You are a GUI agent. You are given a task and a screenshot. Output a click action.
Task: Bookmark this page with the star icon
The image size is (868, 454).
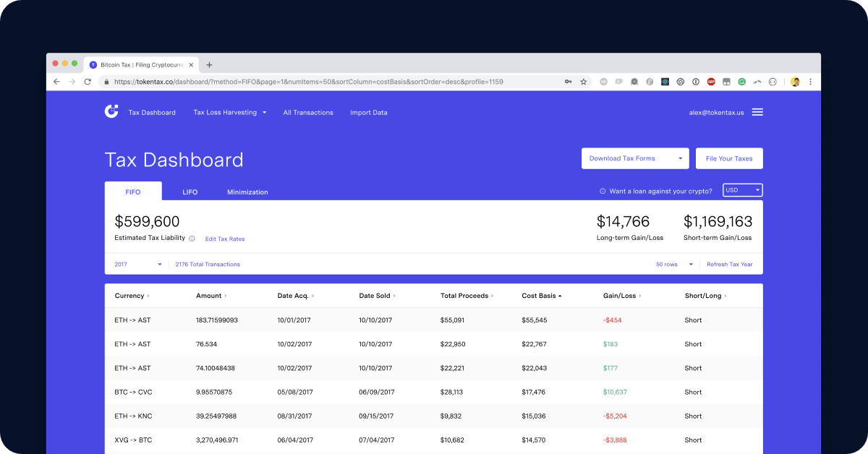point(584,82)
